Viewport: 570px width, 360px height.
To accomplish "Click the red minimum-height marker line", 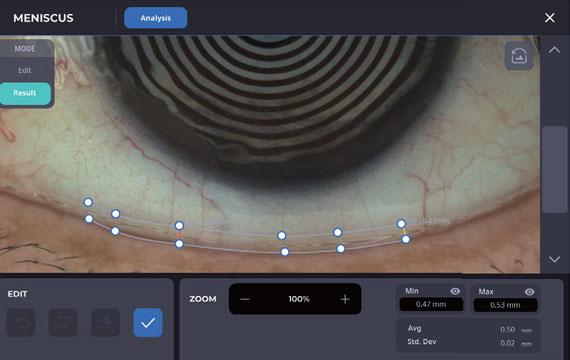I will point(179,235).
